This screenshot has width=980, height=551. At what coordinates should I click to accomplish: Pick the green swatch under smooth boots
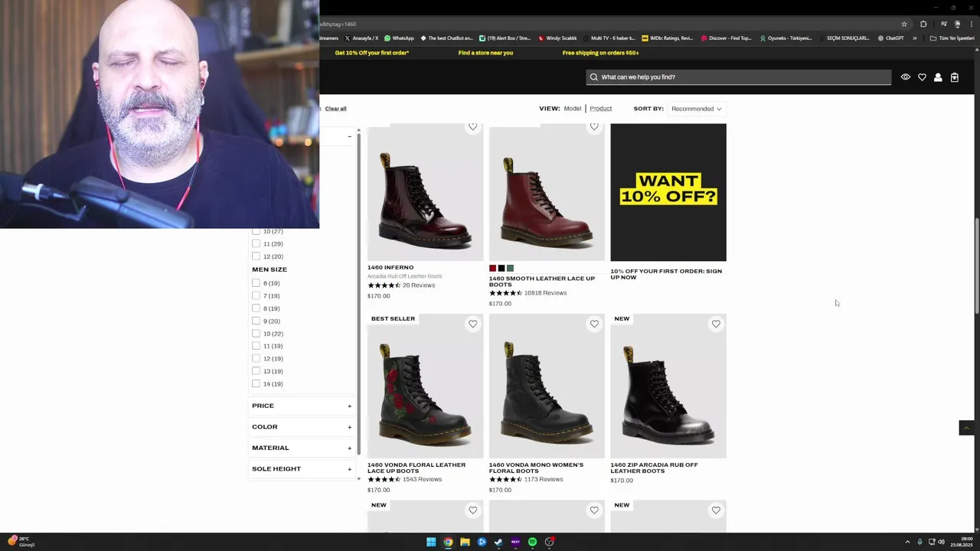510,269
